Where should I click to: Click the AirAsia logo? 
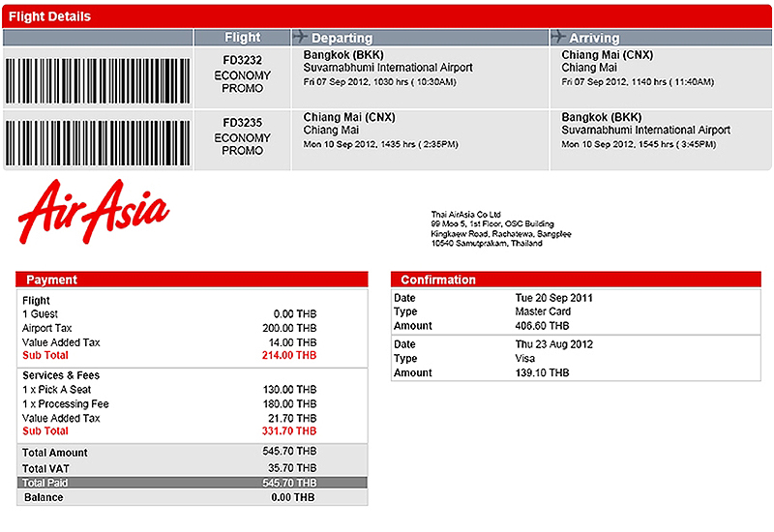click(94, 211)
